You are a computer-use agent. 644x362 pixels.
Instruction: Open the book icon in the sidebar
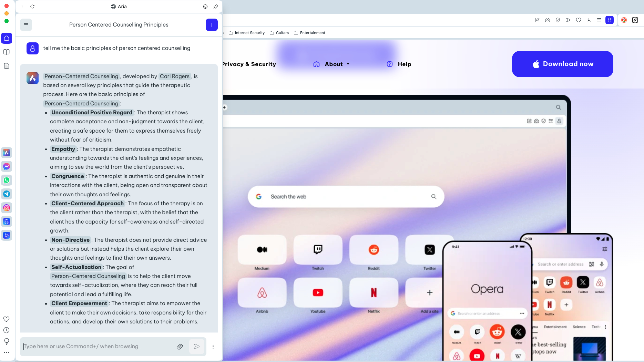[x=7, y=52]
